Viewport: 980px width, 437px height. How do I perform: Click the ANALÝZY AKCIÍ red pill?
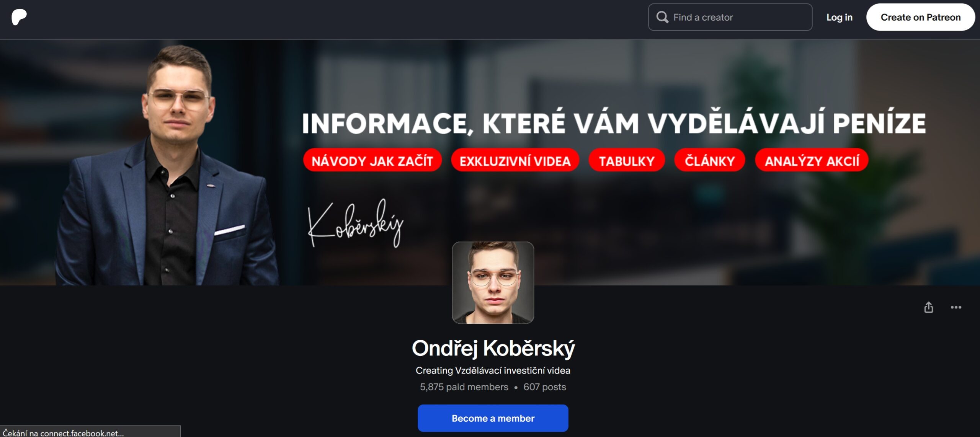[812, 160]
